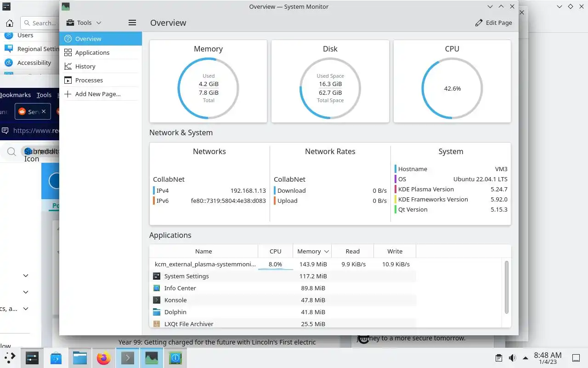Click the Disk usage gauge card
The width and height of the screenshot is (588, 368).
point(330,81)
